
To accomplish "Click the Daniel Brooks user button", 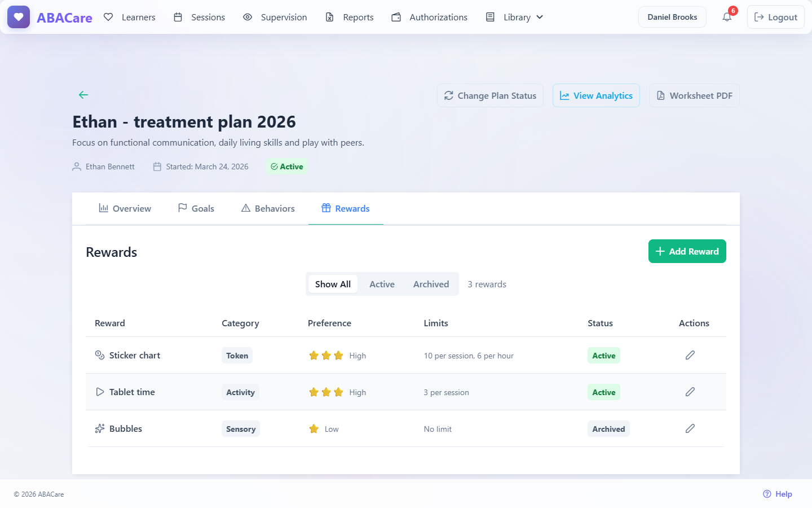I will tap(672, 17).
